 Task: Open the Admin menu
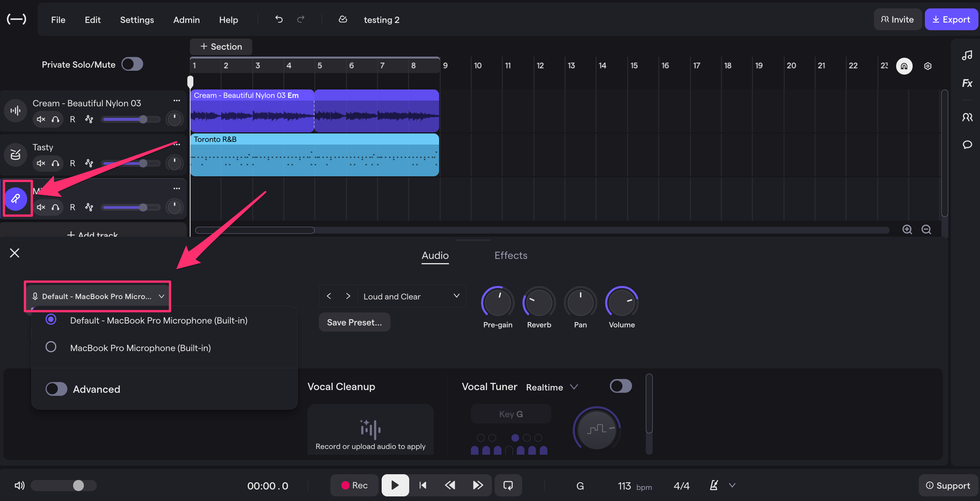tap(186, 20)
